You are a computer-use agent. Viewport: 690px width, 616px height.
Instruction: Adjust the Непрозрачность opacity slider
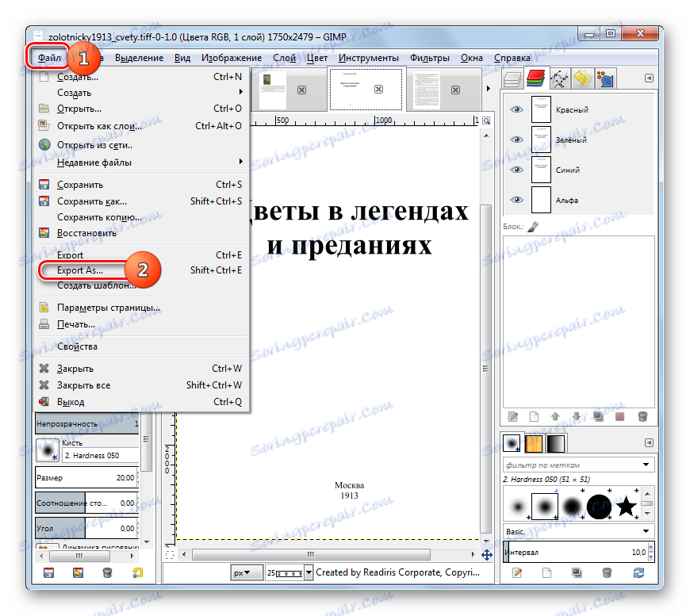pyautogui.click(x=87, y=423)
